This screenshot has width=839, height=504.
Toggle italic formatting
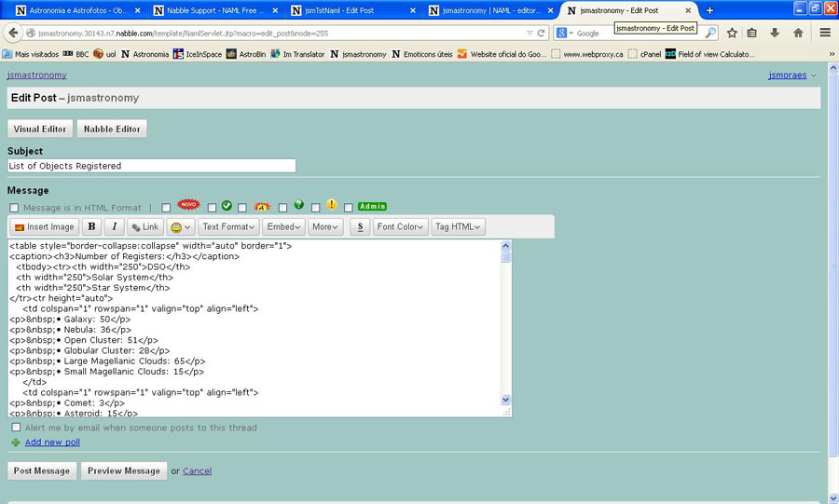(114, 226)
